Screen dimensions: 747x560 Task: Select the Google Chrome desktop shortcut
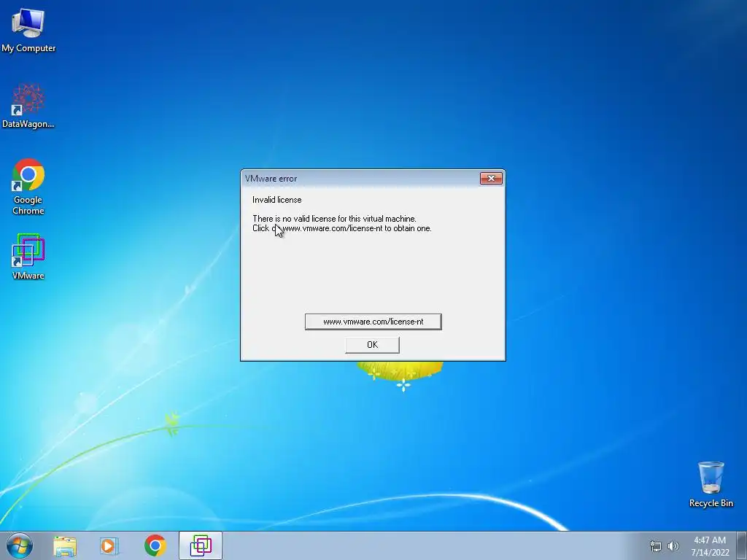[28, 186]
